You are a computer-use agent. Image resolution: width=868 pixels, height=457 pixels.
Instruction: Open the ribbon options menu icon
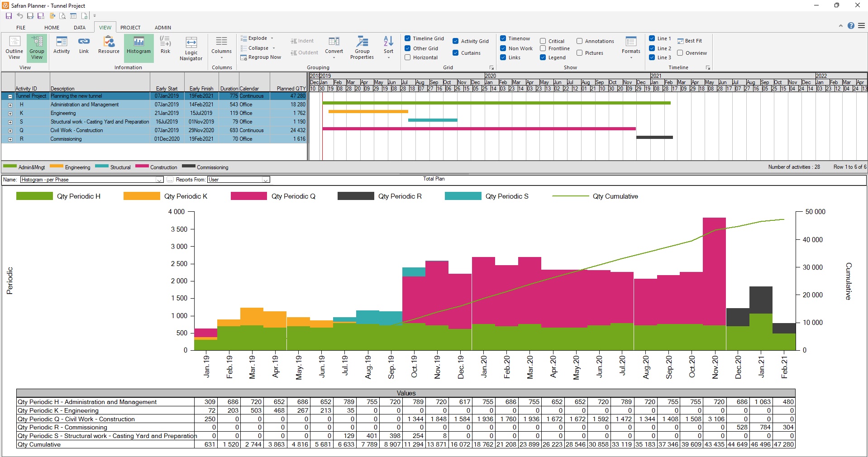[x=861, y=26]
